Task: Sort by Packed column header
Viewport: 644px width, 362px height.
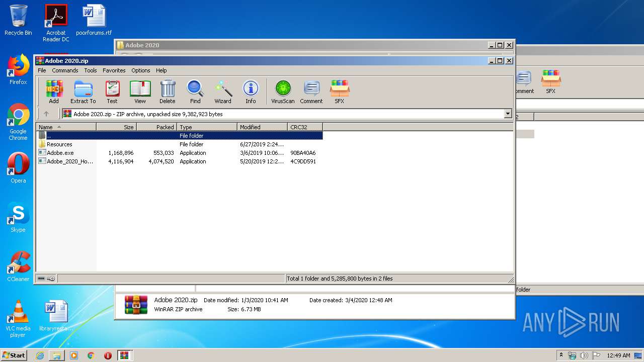Action: (156, 127)
